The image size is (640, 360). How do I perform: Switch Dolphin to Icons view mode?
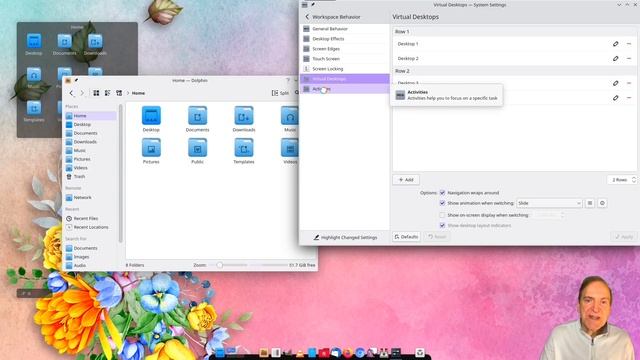point(96,93)
